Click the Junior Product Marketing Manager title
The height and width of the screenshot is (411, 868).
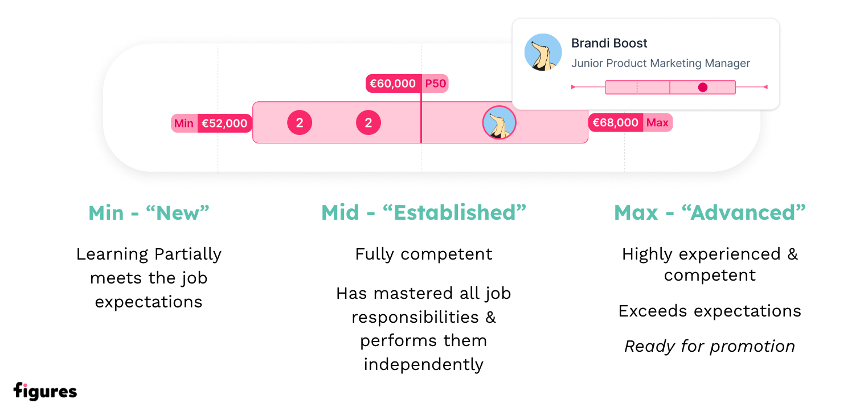661,63
